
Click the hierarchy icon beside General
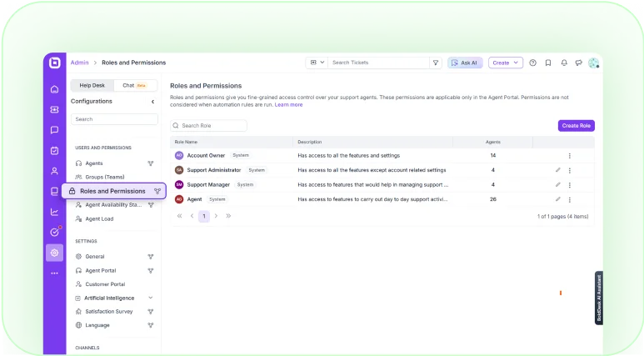151,257
